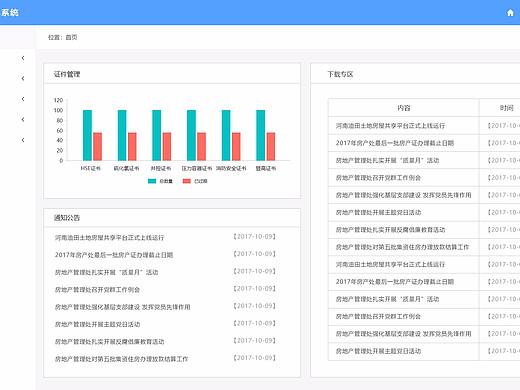
Task: Click the red bar for 消防安全证书
Action: click(x=236, y=147)
